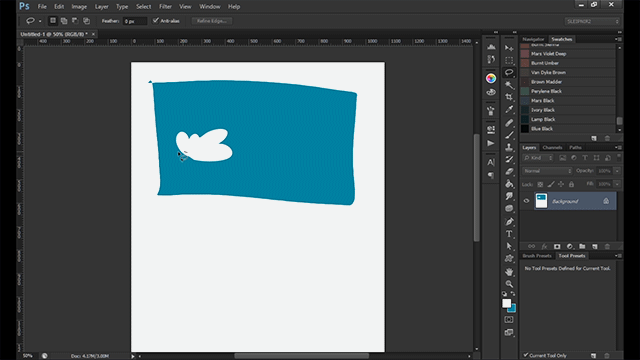Open the Opacity slider dropdown
The height and width of the screenshot is (360, 640).
click(x=617, y=171)
